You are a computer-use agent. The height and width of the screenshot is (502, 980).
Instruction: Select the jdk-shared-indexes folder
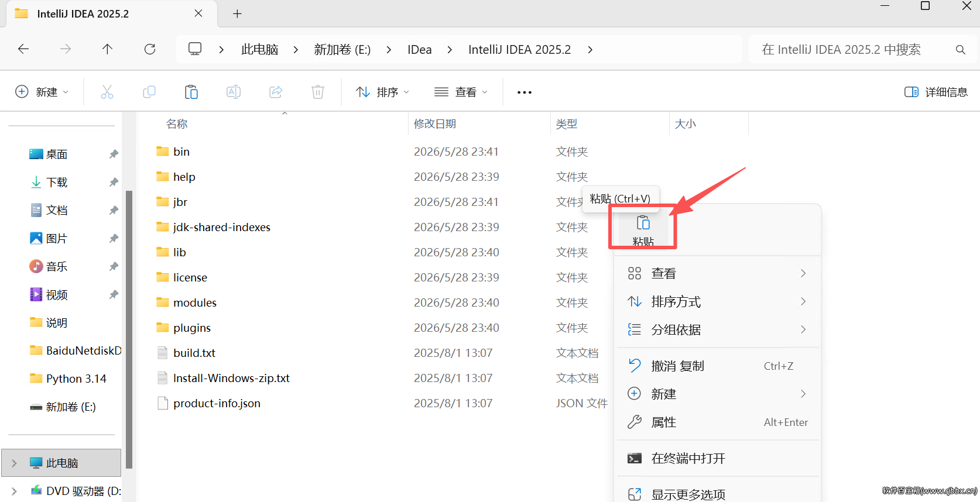point(222,227)
